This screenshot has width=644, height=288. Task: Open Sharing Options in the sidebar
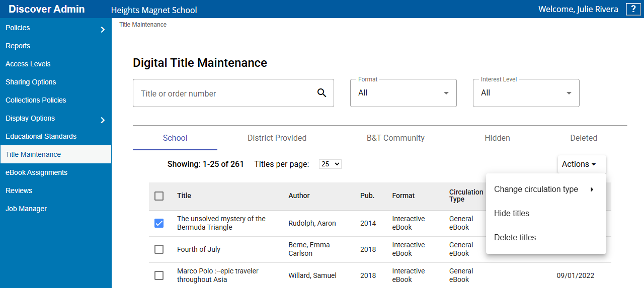pos(55,82)
